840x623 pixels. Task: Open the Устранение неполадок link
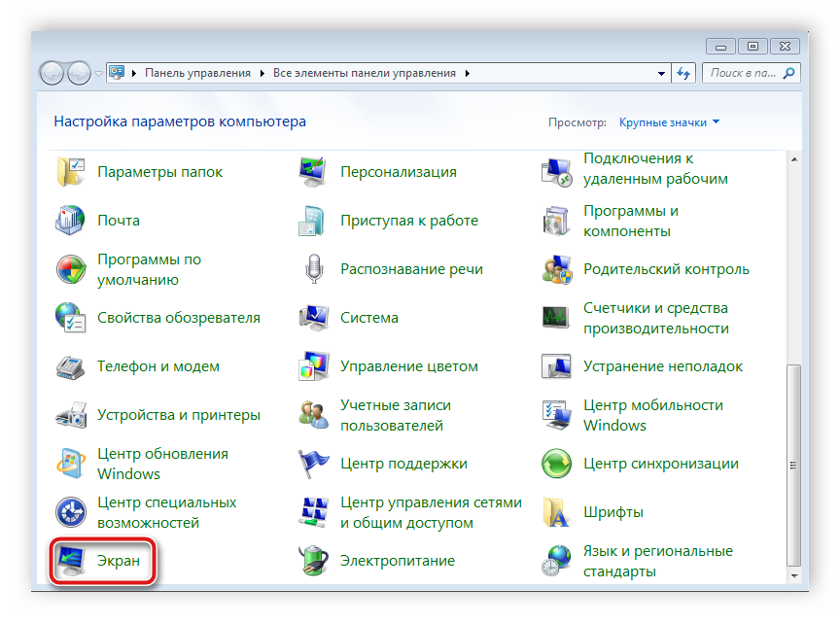click(662, 366)
